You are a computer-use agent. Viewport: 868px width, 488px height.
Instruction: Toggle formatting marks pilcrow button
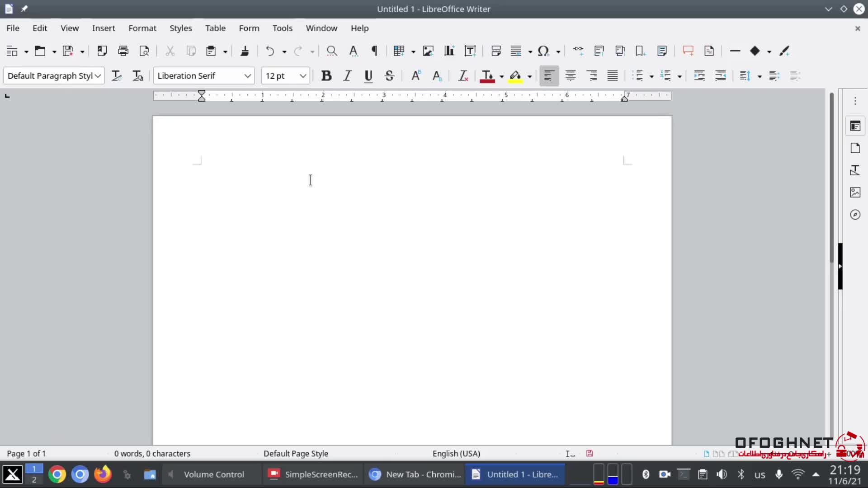pos(374,51)
